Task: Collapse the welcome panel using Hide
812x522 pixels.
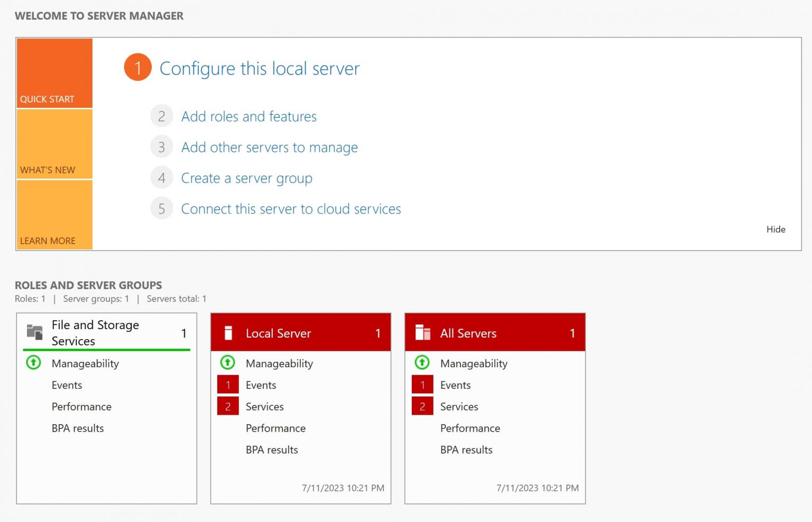Action: point(776,229)
